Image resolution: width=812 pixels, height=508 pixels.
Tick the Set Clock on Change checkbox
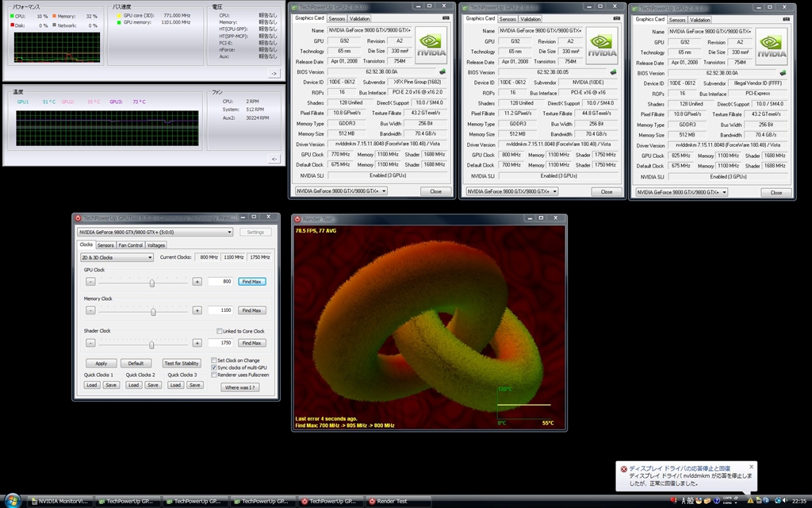coord(213,360)
